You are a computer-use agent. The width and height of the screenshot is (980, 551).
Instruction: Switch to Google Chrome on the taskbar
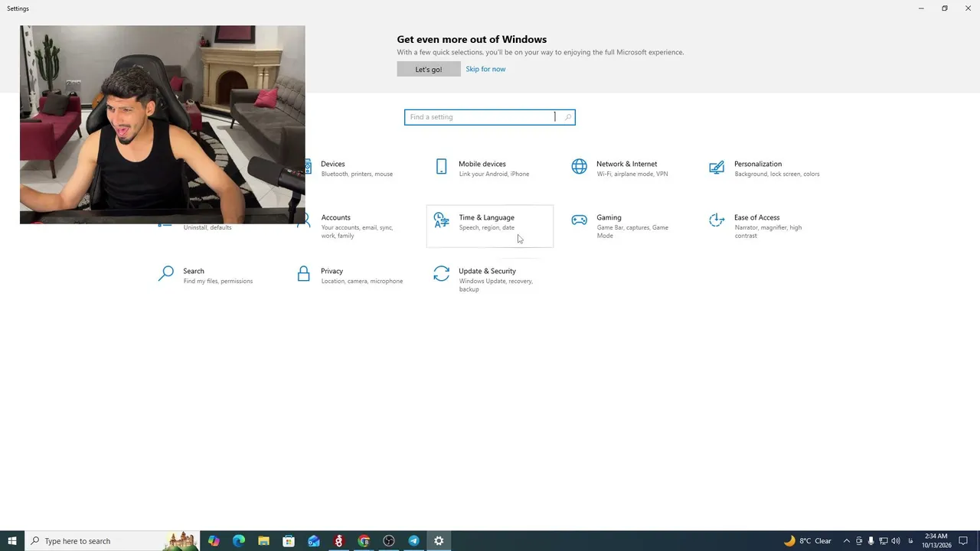[364, 541]
